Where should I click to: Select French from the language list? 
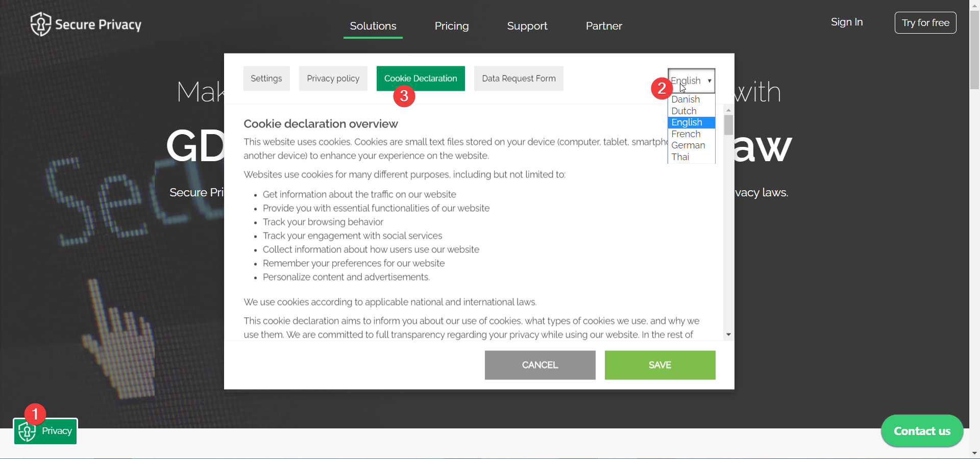tap(685, 134)
